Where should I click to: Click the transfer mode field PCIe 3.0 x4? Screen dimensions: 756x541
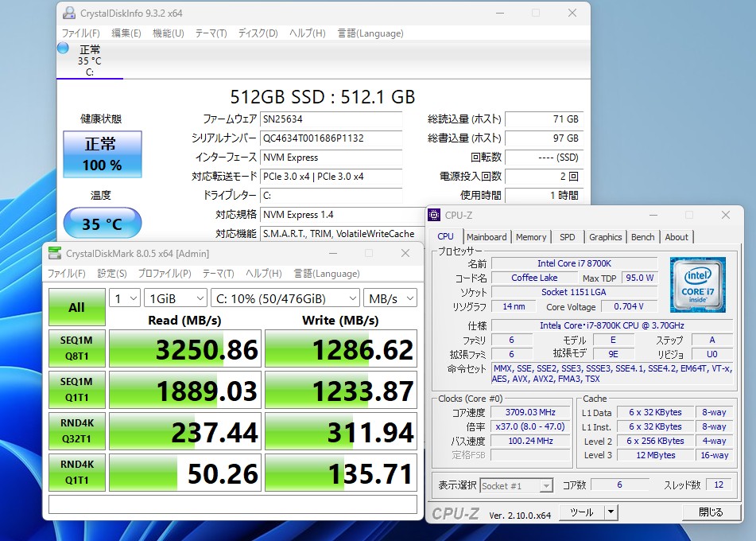(331, 177)
